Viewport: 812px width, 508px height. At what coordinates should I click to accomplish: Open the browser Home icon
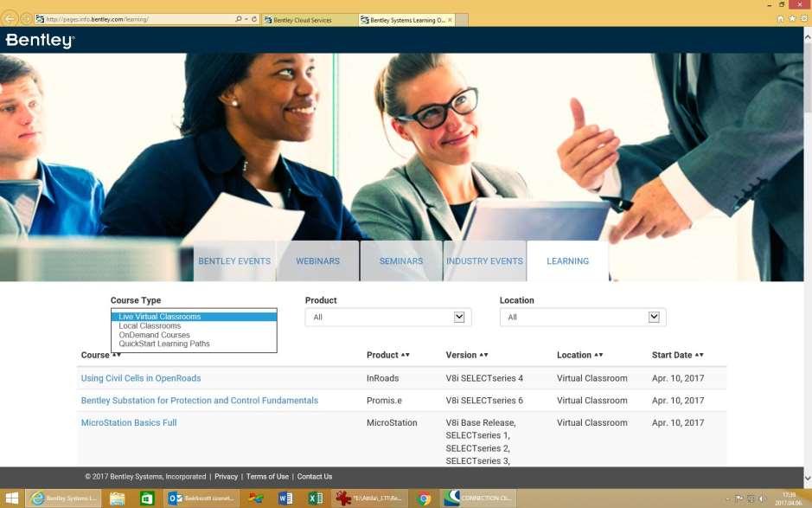point(780,19)
